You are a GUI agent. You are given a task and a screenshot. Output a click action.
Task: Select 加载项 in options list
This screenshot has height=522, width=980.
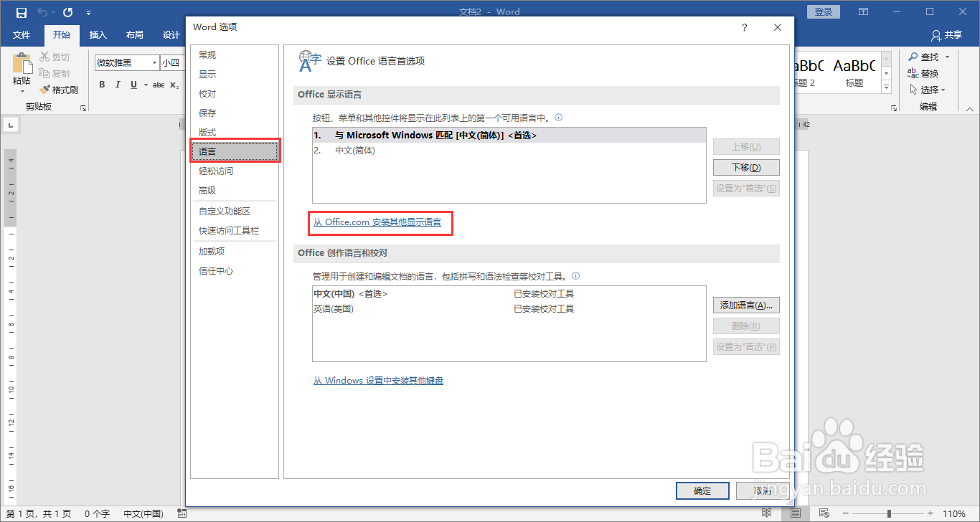click(234, 252)
